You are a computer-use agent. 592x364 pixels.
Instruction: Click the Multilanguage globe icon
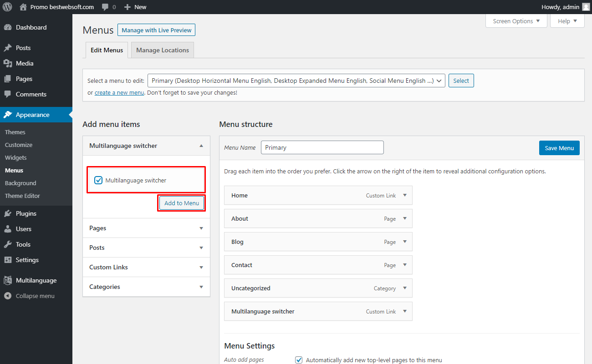click(8, 280)
